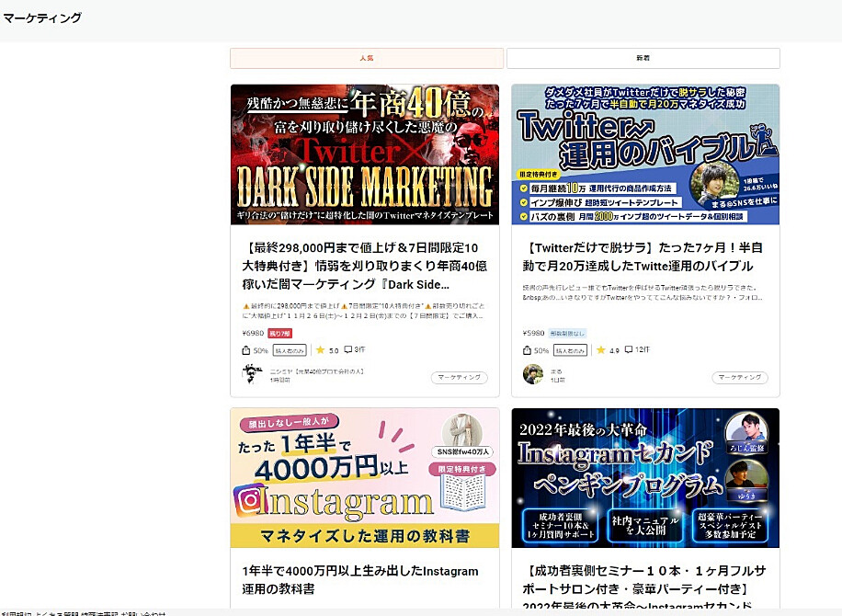842x616 pixels.
Task: Click the 購入者のみ badge on ¥5980 card
Action: click(x=570, y=350)
